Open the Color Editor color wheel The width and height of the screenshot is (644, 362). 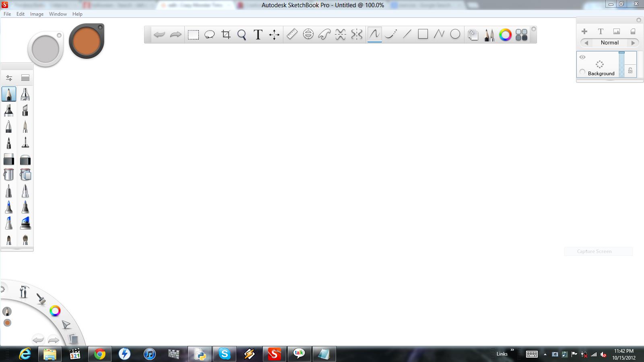coord(505,35)
